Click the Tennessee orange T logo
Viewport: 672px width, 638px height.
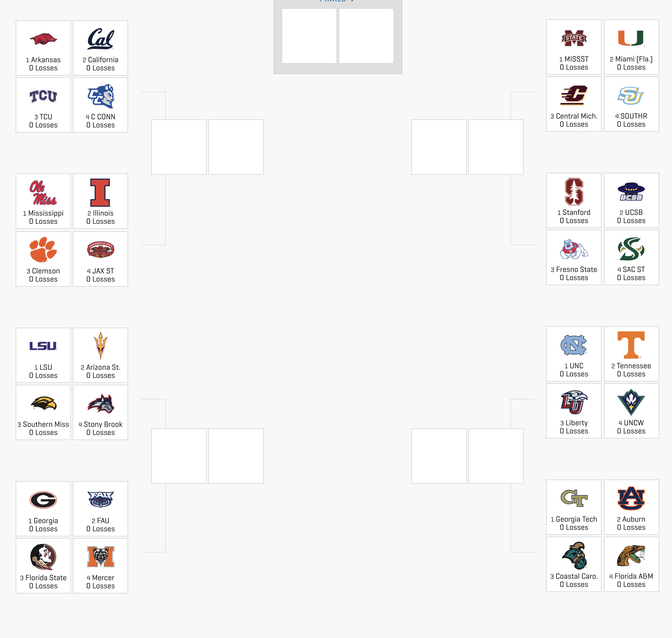point(631,345)
